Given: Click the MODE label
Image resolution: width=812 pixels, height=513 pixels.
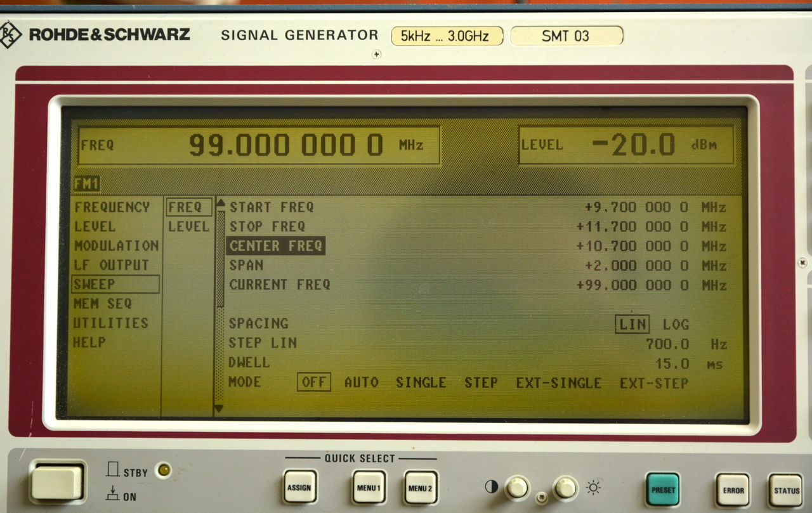Looking at the screenshot, I should click(x=245, y=382).
